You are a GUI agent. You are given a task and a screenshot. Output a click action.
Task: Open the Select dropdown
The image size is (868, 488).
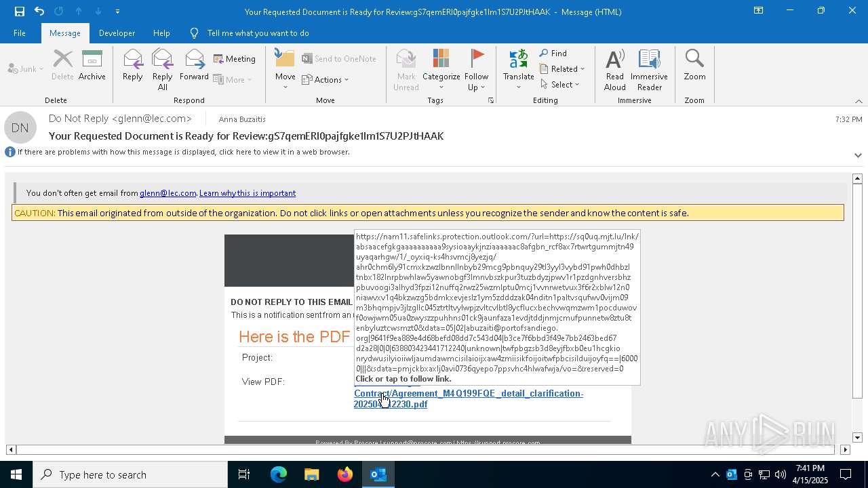(560, 85)
